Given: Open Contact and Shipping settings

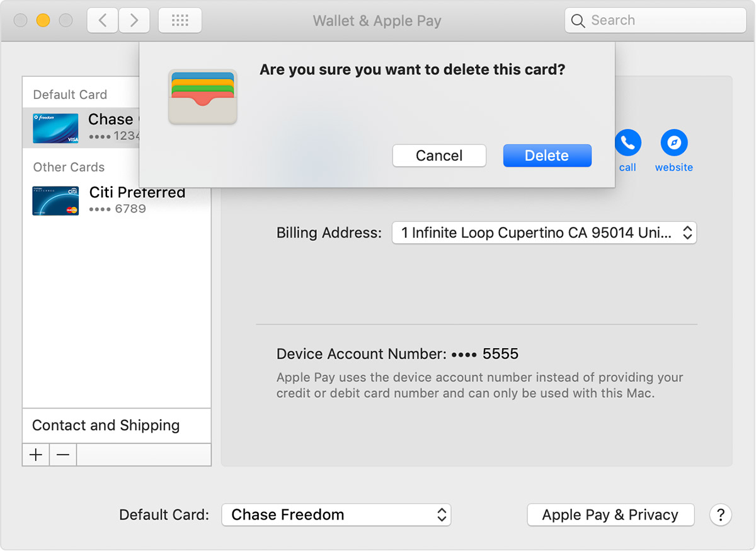Looking at the screenshot, I should coord(117,426).
